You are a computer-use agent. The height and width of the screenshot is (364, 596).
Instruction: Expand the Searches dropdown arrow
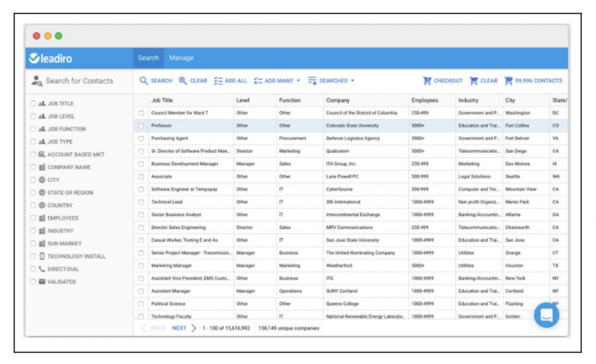coord(353,81)
